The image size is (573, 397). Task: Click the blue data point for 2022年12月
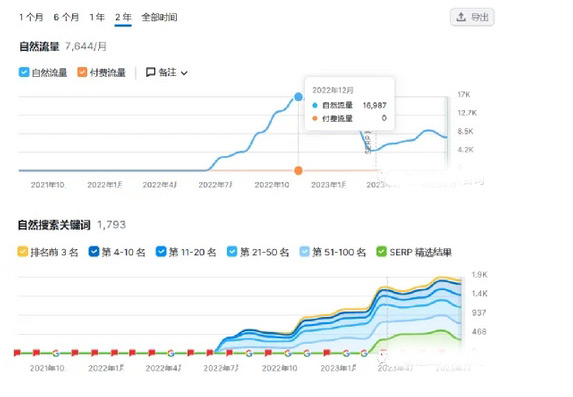(299, 97)
